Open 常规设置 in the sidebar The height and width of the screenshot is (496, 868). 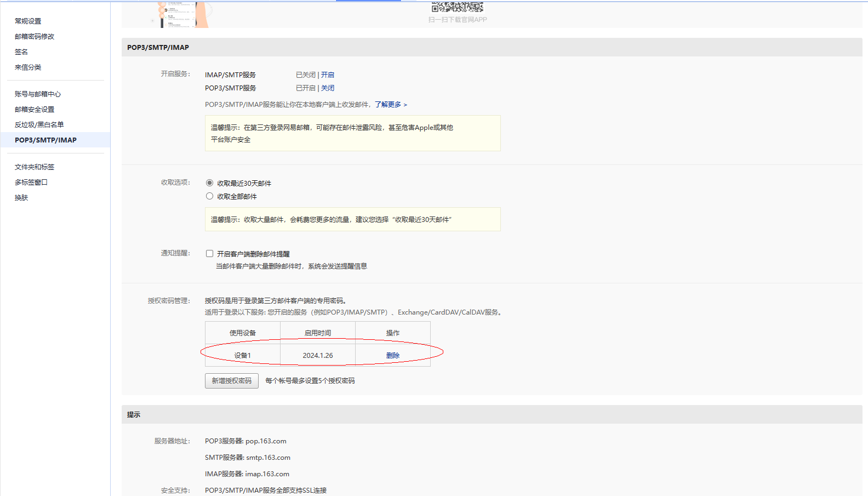point(28,21)
